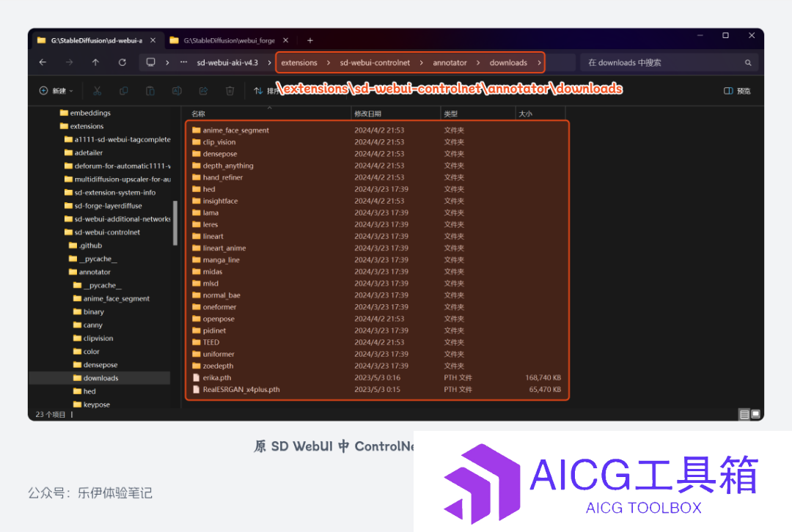Select the hand_refiner folder row

pyautogui.click(x=378, y=177)
